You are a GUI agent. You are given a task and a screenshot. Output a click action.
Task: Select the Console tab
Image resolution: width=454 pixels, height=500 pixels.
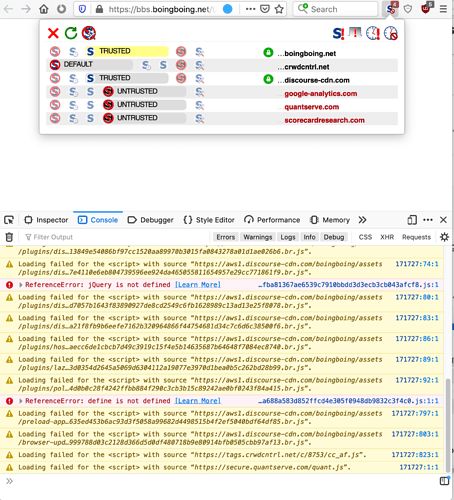coord(98,220)
